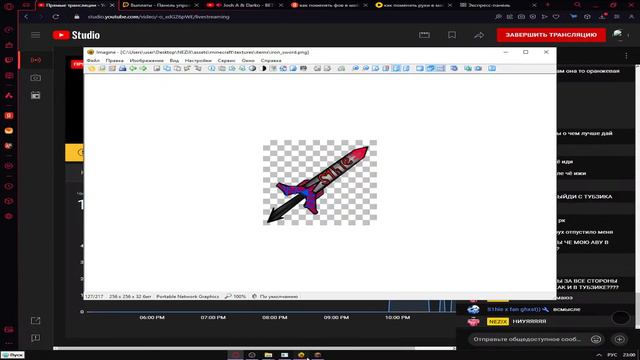The width and height of the screenshot is (640, 360).
Task: Open the Вид menu in Imagine
Action: [174, 60]
